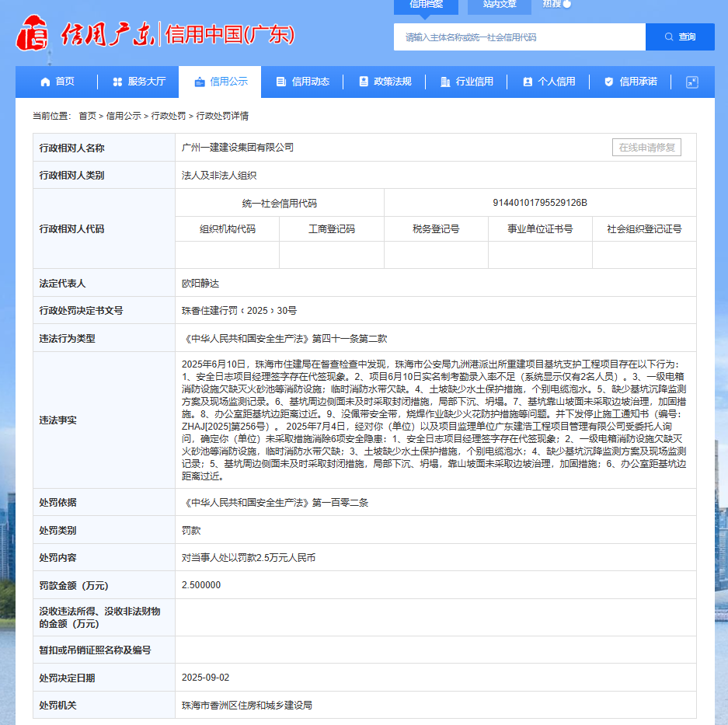
Task: Click the decision date 2025-09-02
Action: pyautogui.click(x=206, y=678)
